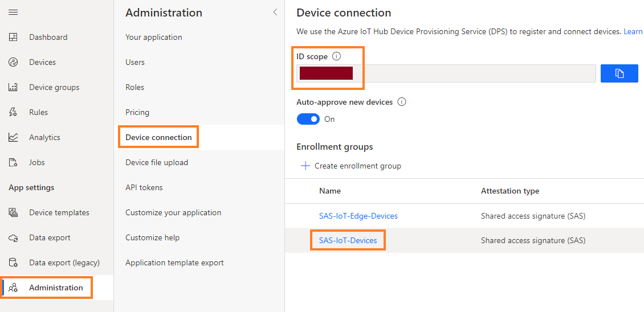Open Device templates in App settings
Viewport: 644px width, 312px height.
[59, 212]
